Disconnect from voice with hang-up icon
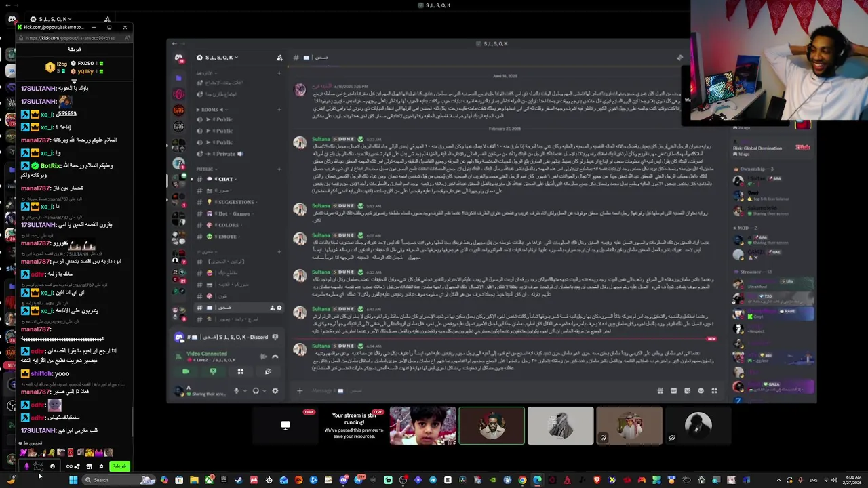Image resolution: width=868 pixels, height=488 pixels. (x=275, y=357)
